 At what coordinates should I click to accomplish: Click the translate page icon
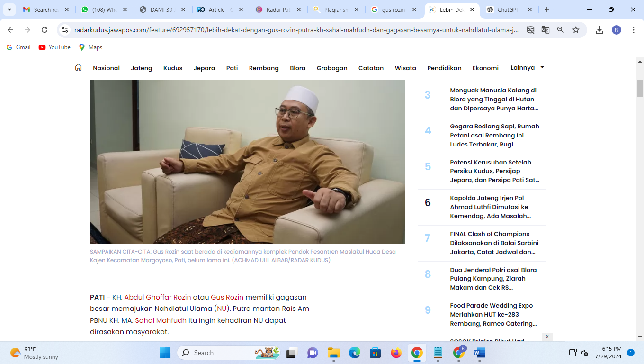546,30
